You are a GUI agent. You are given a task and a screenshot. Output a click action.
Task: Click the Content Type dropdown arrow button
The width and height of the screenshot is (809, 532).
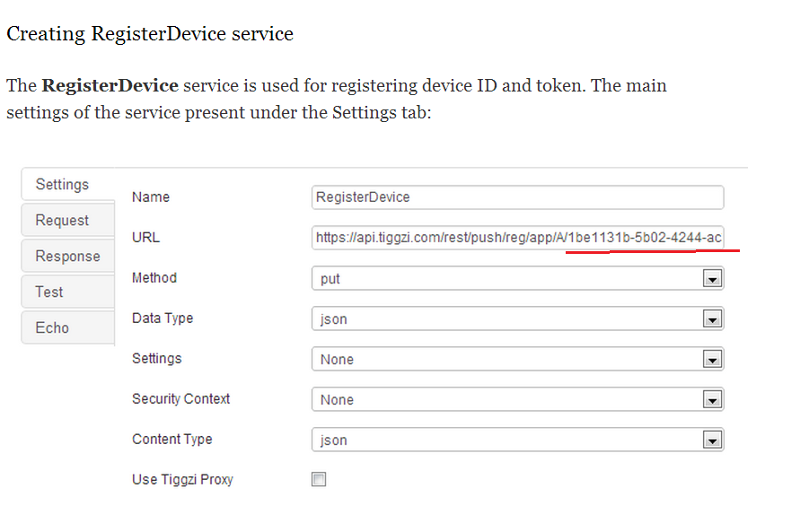point(712,440)
